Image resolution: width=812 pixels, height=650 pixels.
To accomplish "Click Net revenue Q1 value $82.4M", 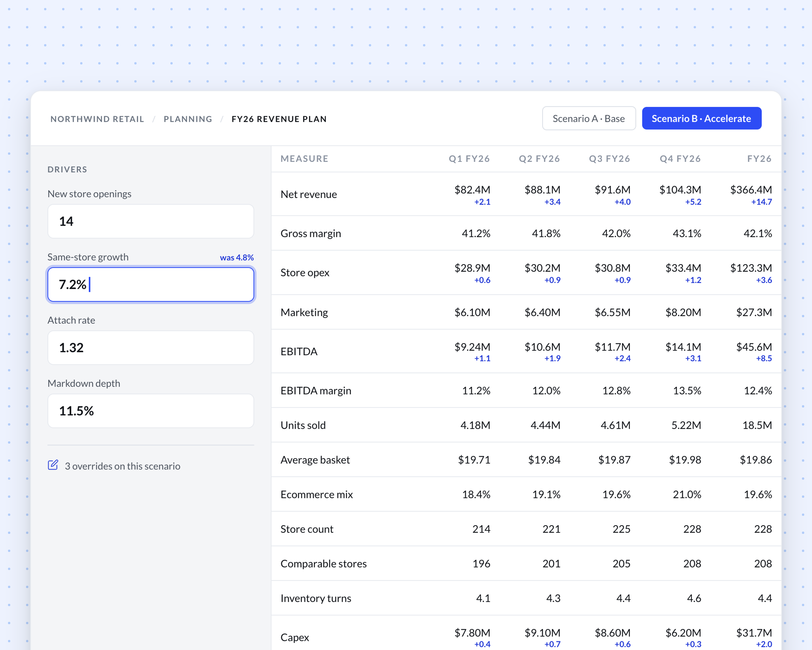I will pyautogui.click(x=472, y=190).
